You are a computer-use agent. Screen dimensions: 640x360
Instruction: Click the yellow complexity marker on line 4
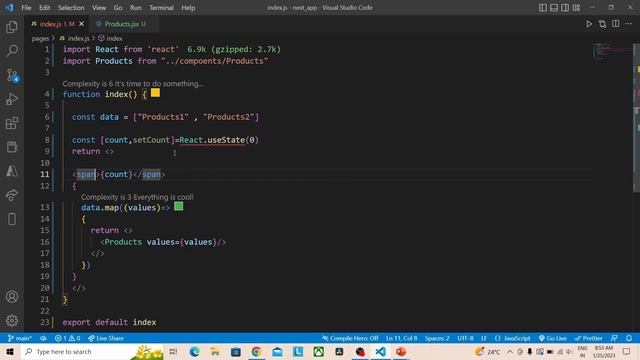pyautogui.click(x=156, y=93)
